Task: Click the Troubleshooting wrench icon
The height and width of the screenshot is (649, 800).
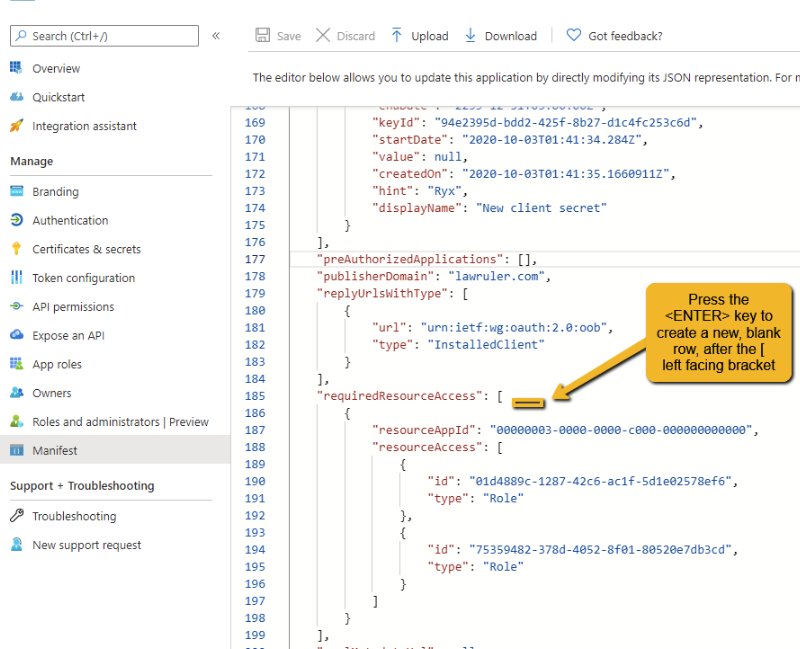Action: click(x=16, y=516)
